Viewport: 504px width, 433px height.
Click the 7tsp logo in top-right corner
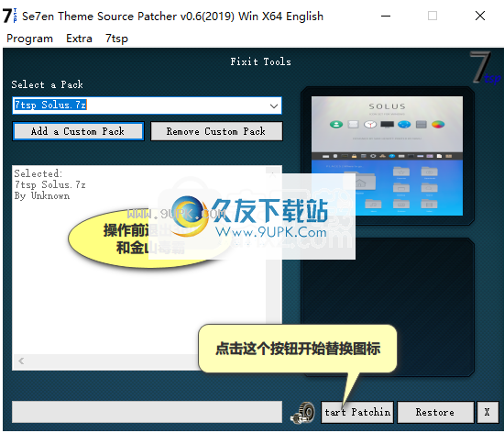coord(485,68)
